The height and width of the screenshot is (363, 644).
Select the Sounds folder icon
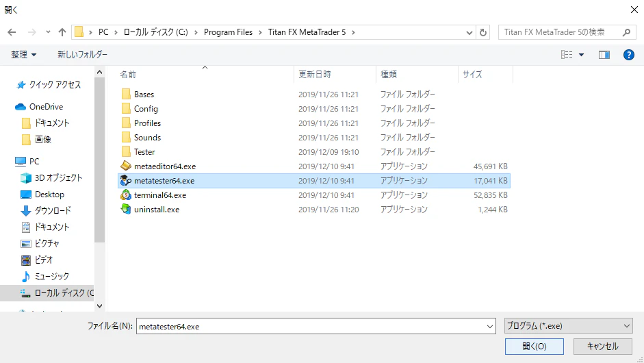126,137
